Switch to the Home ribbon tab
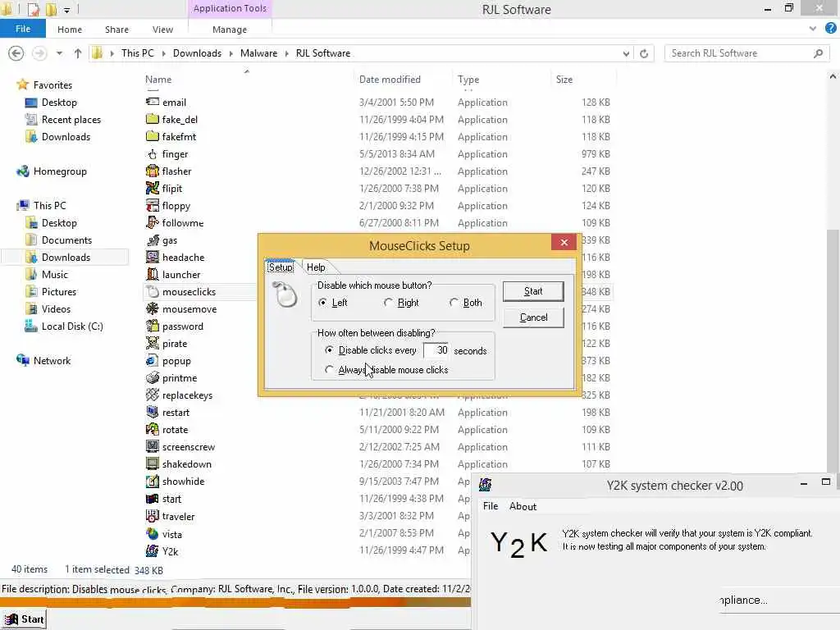Viewport: 840px width, 630px height. click(70, 30)
